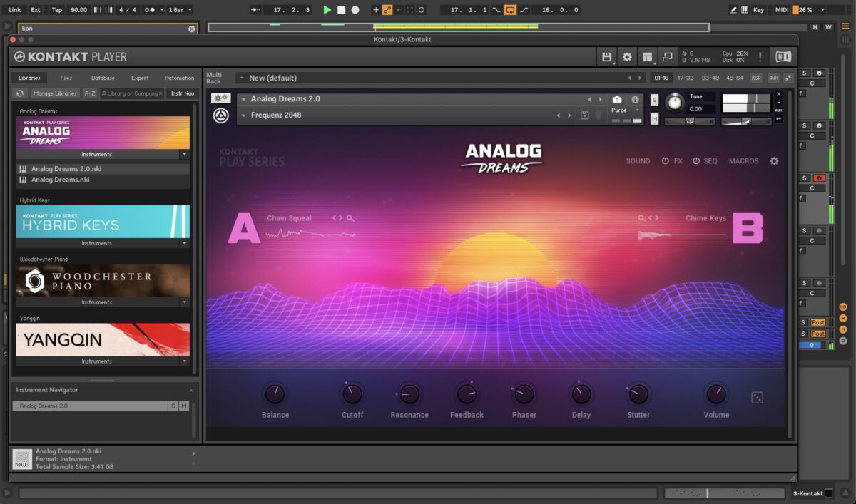
Task: Toggle the FX power button
Action: 666,161
